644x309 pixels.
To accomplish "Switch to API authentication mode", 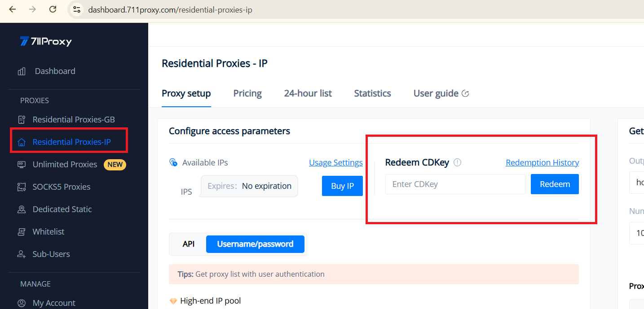I will pos(189,244).
